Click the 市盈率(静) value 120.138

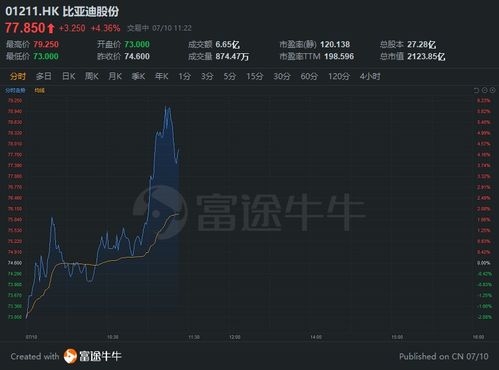335,44
